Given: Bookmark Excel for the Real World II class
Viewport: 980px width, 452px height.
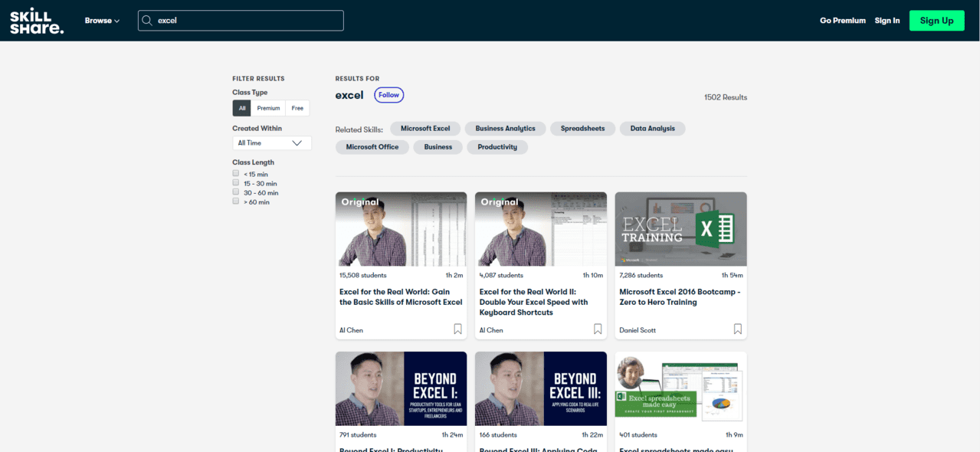Looking at the screenshot, I should pos(598,329).
